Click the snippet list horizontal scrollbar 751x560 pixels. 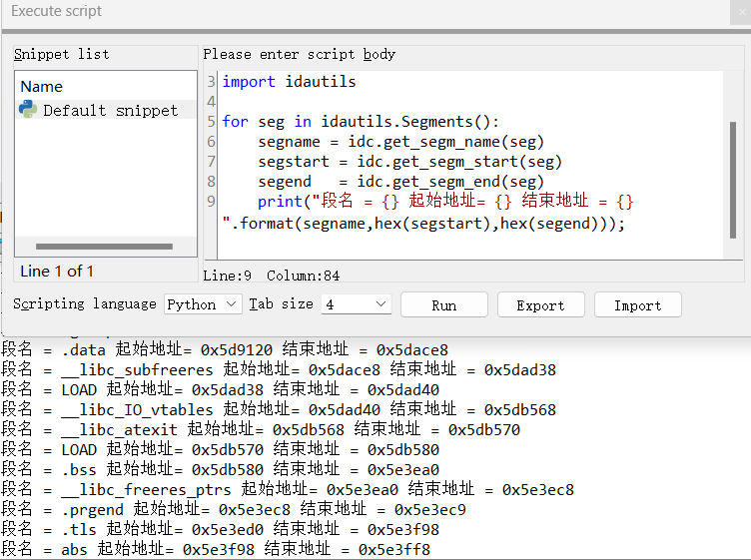[104, 247]
